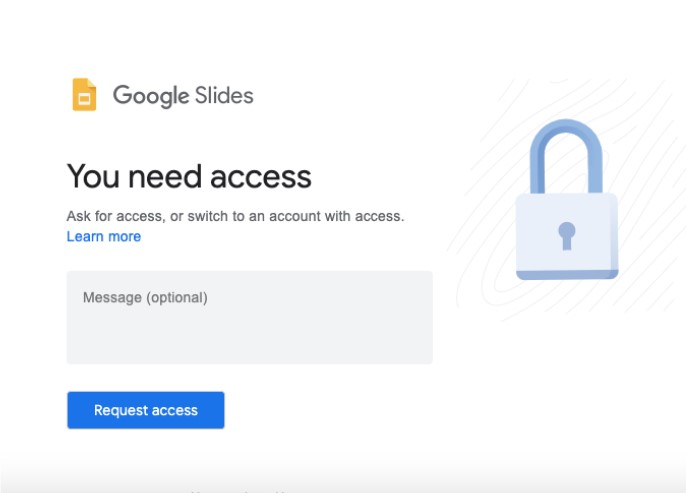This screenshot has height=493, width=686.
Task: Focus the Message (optional) text box
Action: (x=249, y=317)
